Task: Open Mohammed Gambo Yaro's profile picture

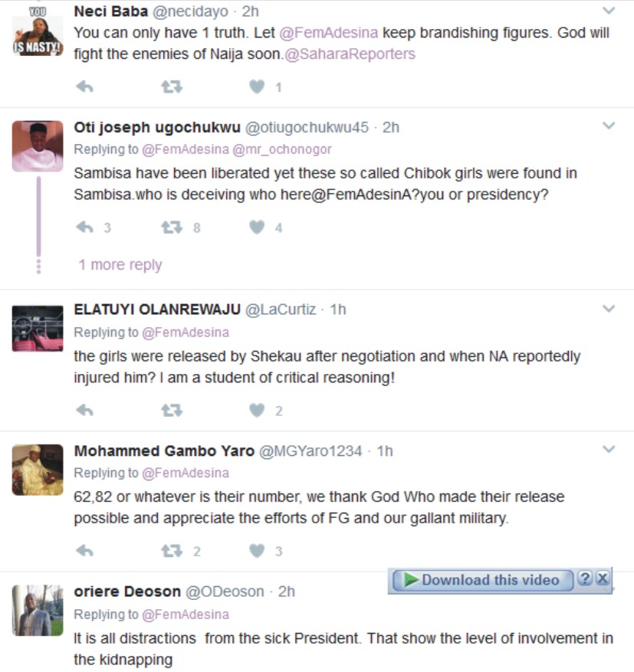Action: tap(38, 469)
